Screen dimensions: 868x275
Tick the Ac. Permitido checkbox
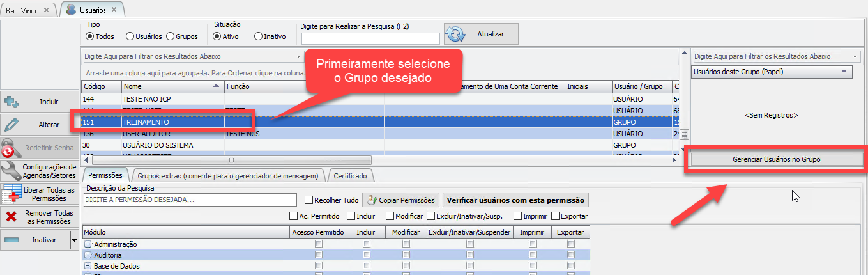[294, 216]
